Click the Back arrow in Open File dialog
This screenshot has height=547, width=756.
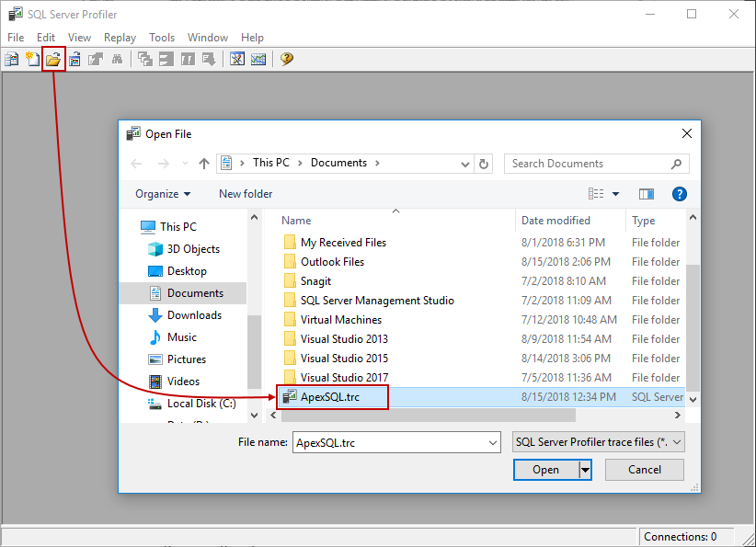coord(136,164)
